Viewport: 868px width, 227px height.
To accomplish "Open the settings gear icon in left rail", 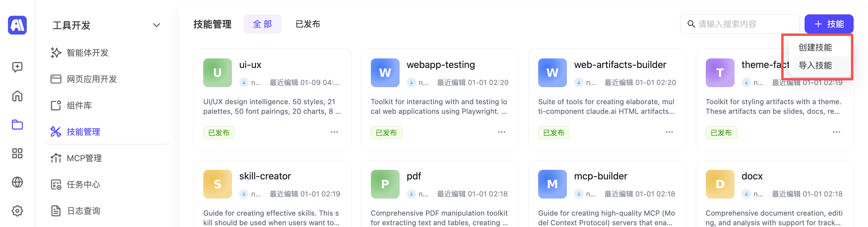I will [17, 211].
